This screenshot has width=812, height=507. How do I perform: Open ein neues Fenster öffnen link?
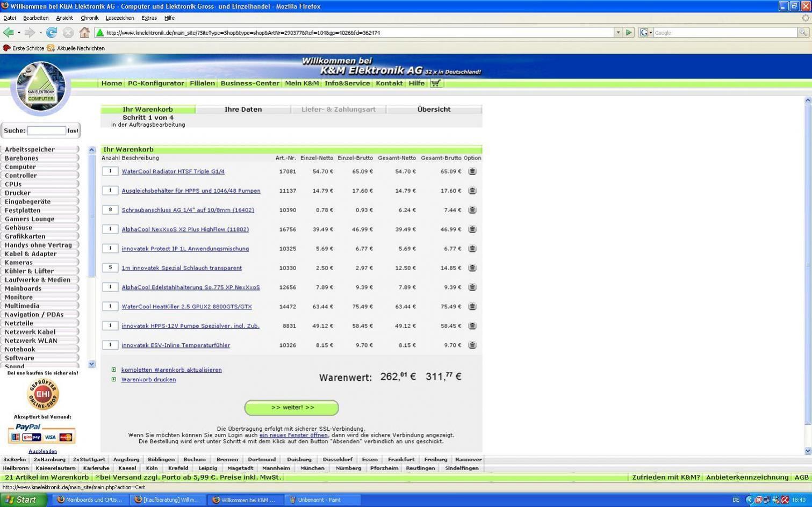(293, 435)
